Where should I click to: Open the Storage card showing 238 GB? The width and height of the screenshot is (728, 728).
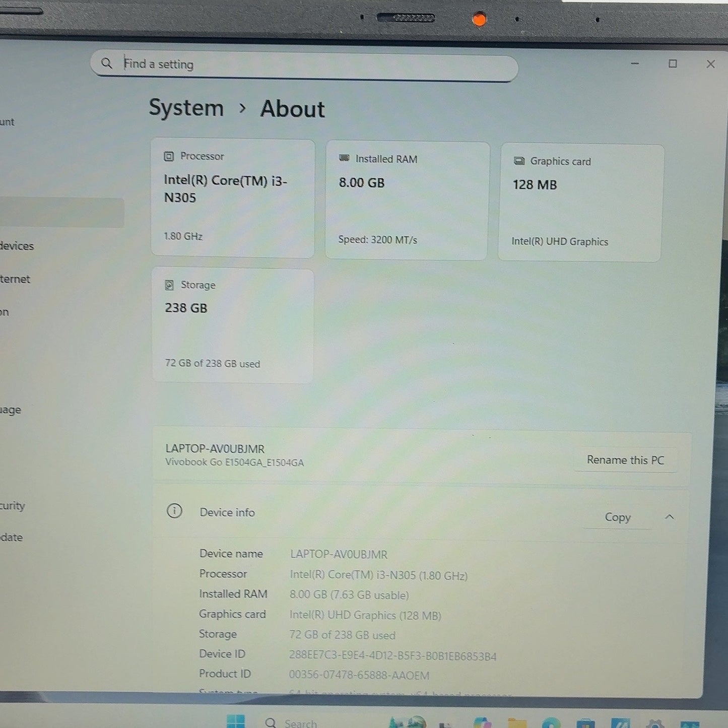[233, 326]
